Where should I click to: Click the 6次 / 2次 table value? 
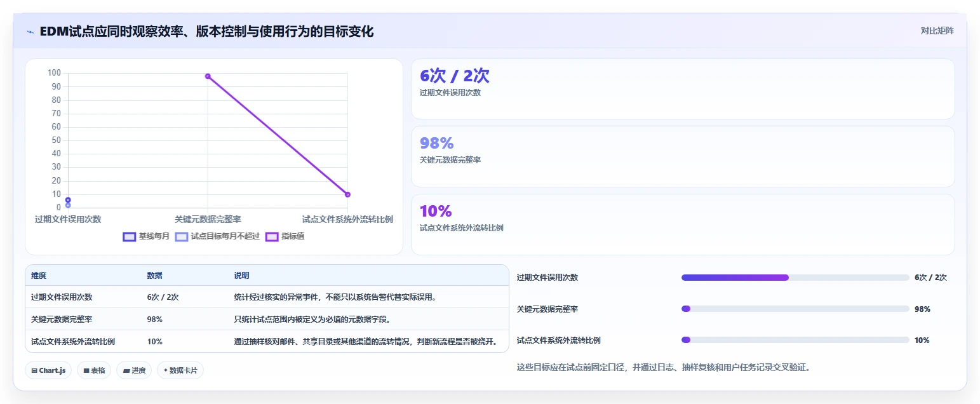tap(163, 297)
